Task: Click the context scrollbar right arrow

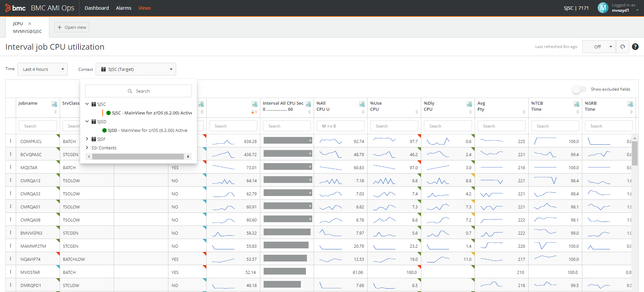Action: click(189, 157)
